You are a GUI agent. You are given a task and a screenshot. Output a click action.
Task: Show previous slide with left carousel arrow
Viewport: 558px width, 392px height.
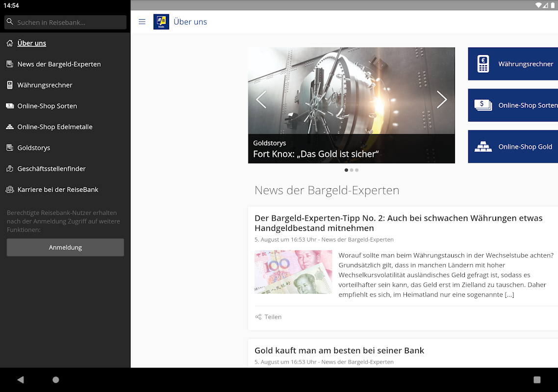coord(261,99)
